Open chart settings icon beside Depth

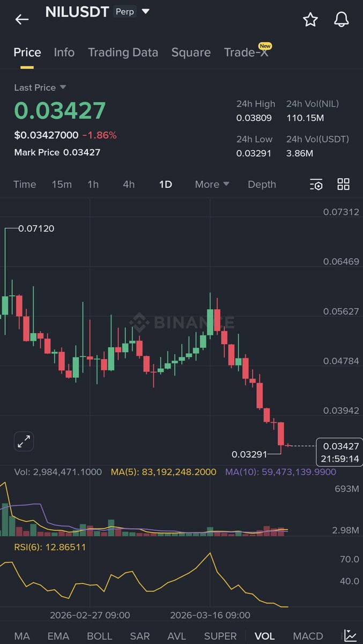coord(316,185)
